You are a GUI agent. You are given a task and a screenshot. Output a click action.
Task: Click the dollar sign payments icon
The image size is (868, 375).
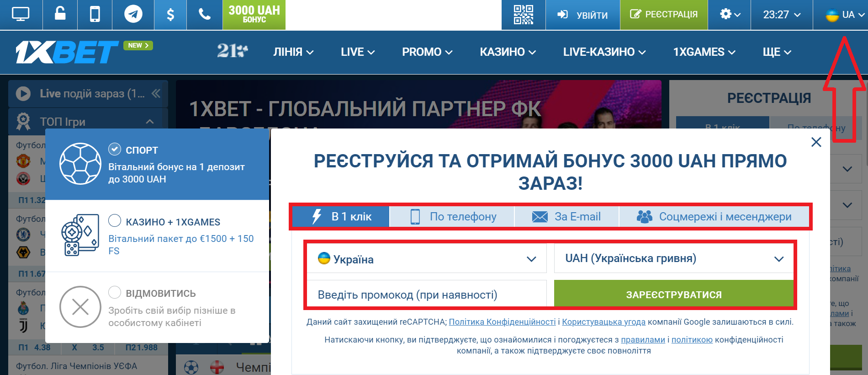pyautogui.click(x=170, y=15)
